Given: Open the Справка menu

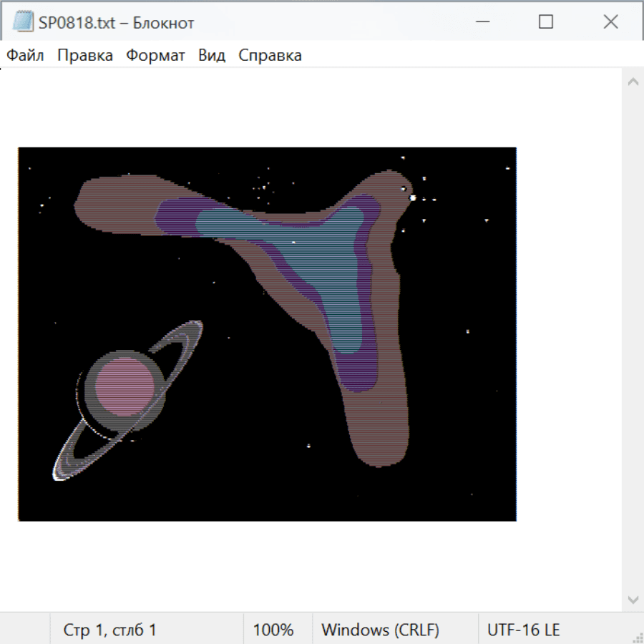Looking at the screenshot, I should pos(270,56).
